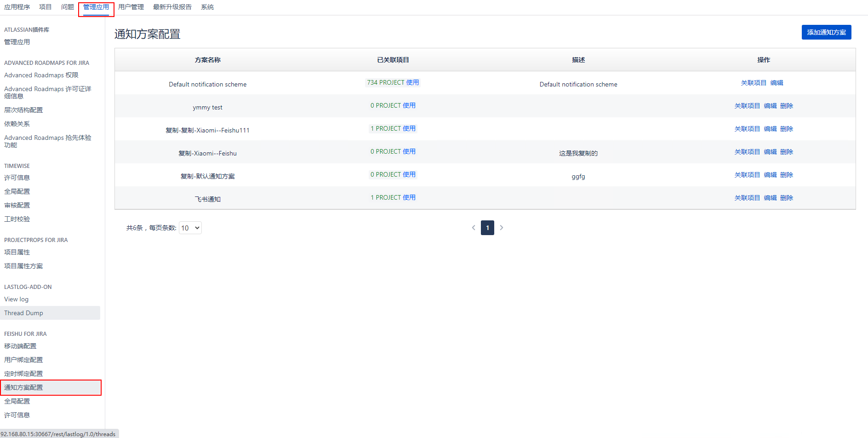Open 移动端配置 in the Feishu section
The height and width of the screenshot is (438, 868).
20,346
